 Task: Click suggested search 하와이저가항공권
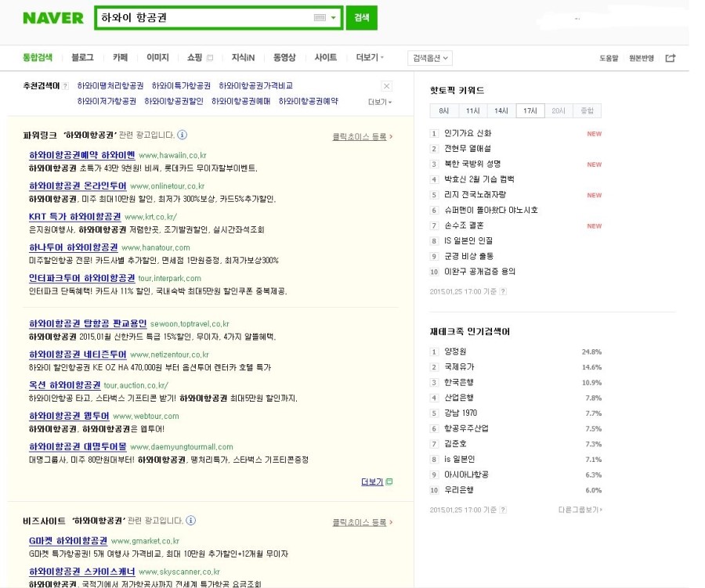click(x=107, y=101)
